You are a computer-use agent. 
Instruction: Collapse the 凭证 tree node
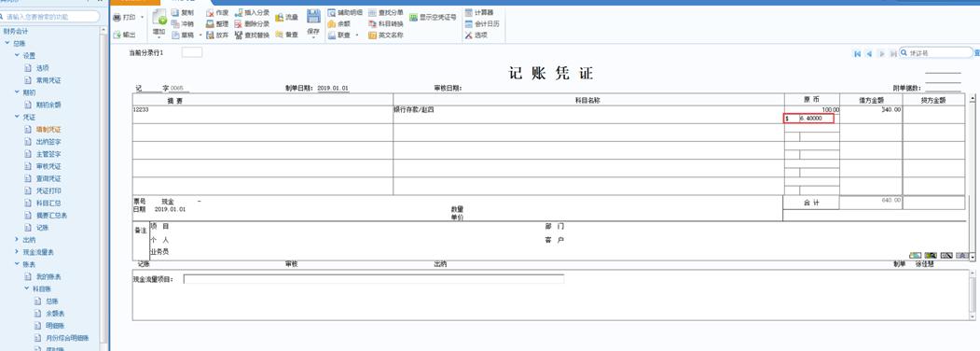tap(17, 117)
